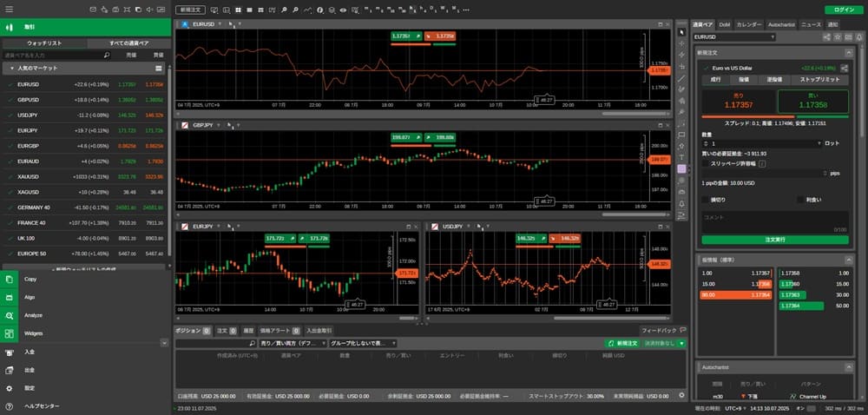Click the bell alert tool in drawing toolbar
The image size is (868, 415).
(x=681, y=204)
